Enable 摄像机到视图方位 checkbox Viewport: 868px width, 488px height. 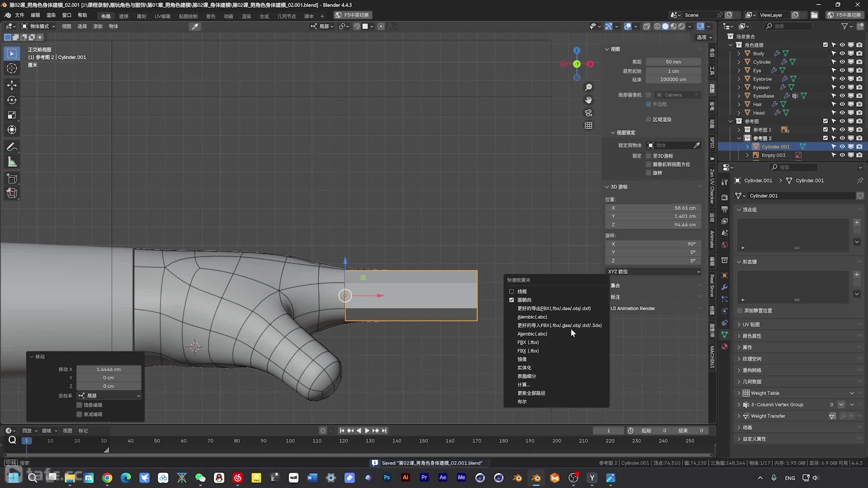pyautogui.click(x=648, y=164)
